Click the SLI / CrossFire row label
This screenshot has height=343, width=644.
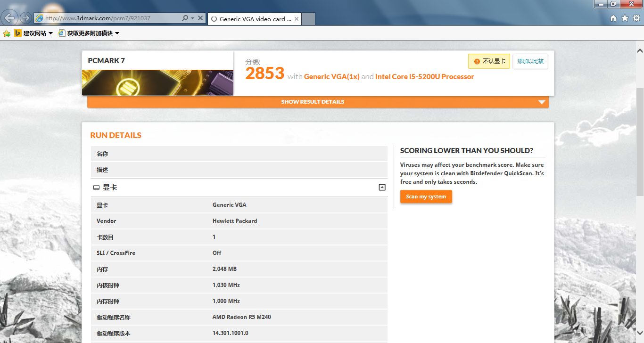pos(116,253)
